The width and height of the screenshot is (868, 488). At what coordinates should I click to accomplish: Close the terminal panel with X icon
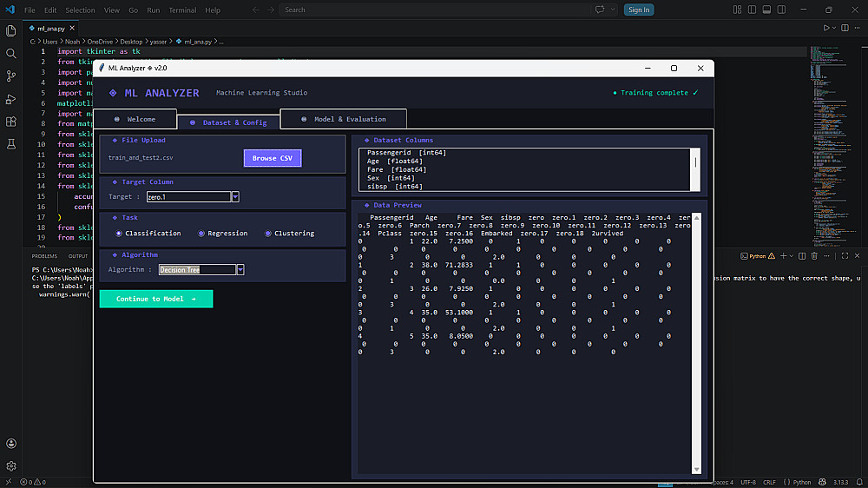(858, 256)
